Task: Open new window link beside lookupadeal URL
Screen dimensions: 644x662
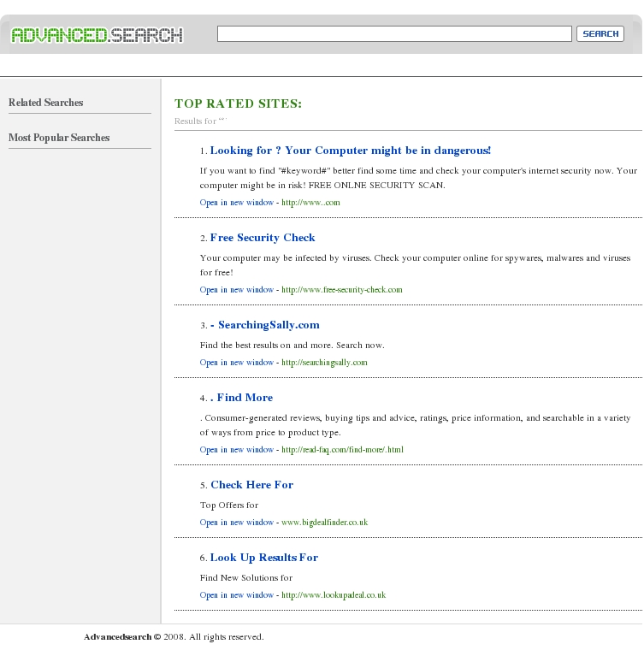Action: (x=237, y=595)
